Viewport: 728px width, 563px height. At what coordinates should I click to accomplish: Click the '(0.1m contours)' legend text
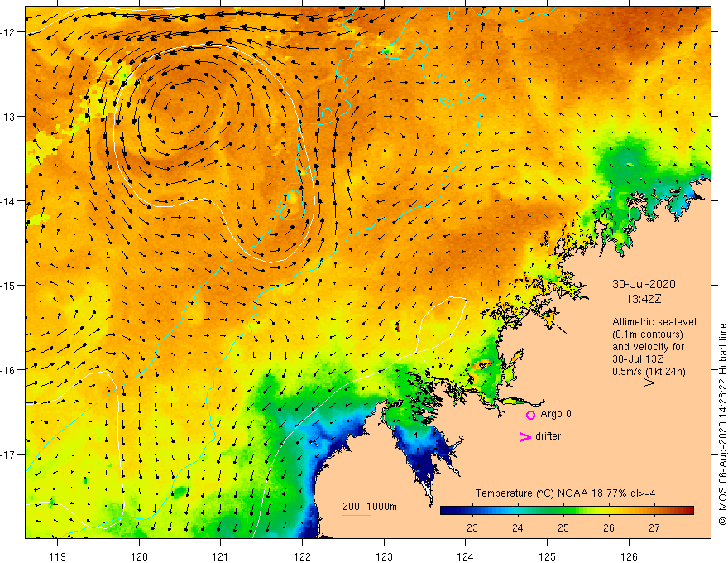point(648,334)
